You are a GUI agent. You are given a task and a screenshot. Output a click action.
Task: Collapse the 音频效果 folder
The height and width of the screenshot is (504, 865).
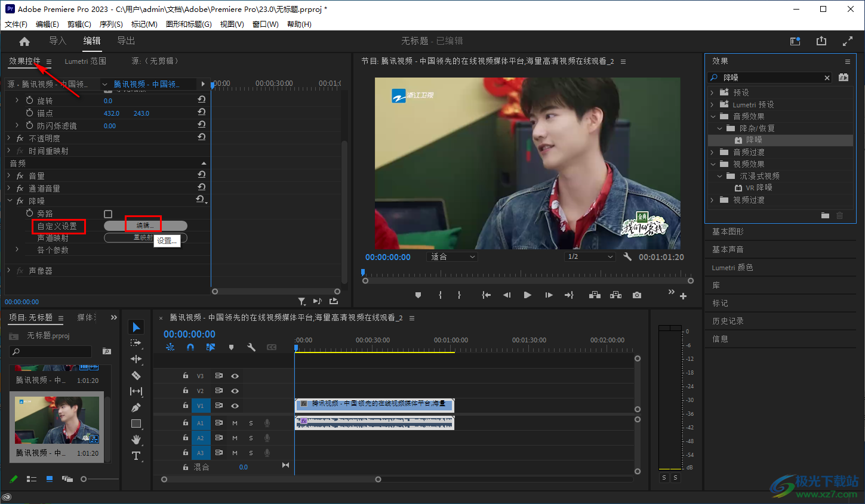(x=712, y=116)
